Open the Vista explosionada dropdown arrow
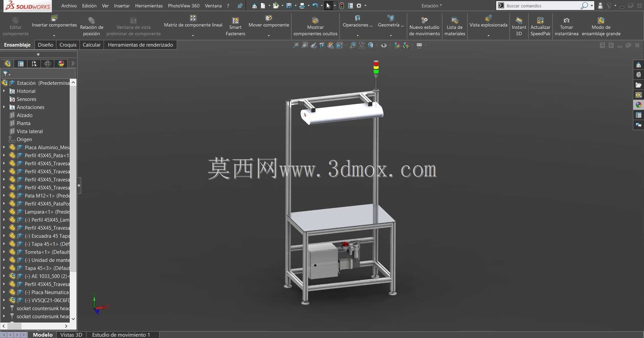The width and height of the screenshot is (644, 338). [488, 36]
